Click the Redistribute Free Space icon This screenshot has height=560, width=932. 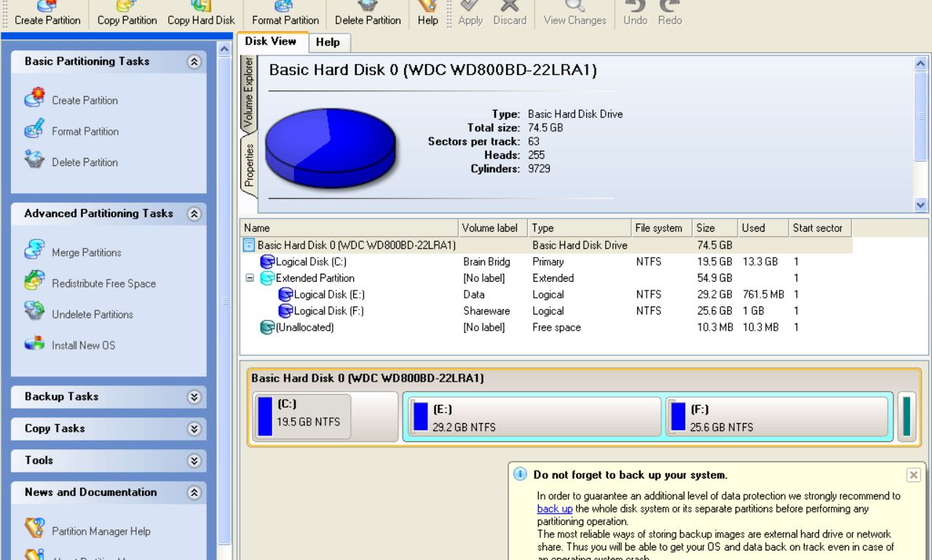point(34,281)
